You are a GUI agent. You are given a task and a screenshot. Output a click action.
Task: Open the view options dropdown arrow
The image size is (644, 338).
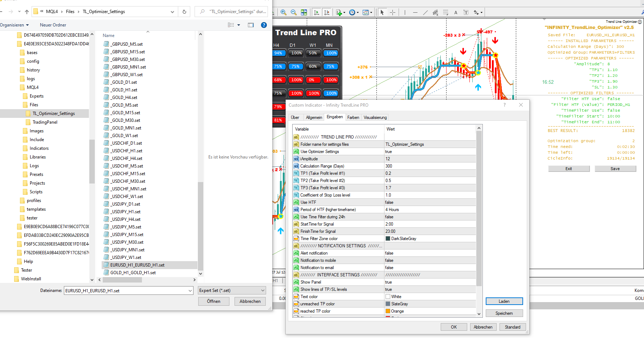239,25
